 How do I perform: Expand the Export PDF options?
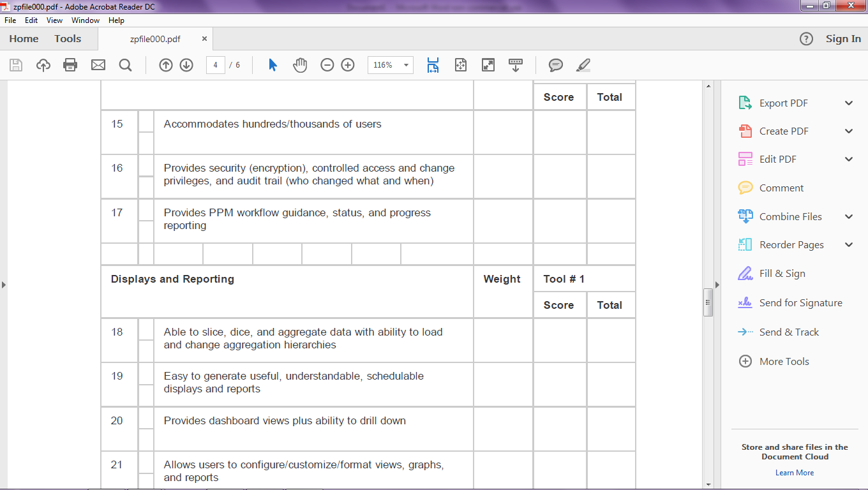[x=849, y=102]
